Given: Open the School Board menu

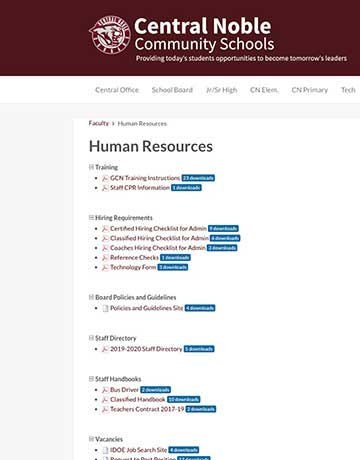Looking at the screenshot, I should 172,90.
